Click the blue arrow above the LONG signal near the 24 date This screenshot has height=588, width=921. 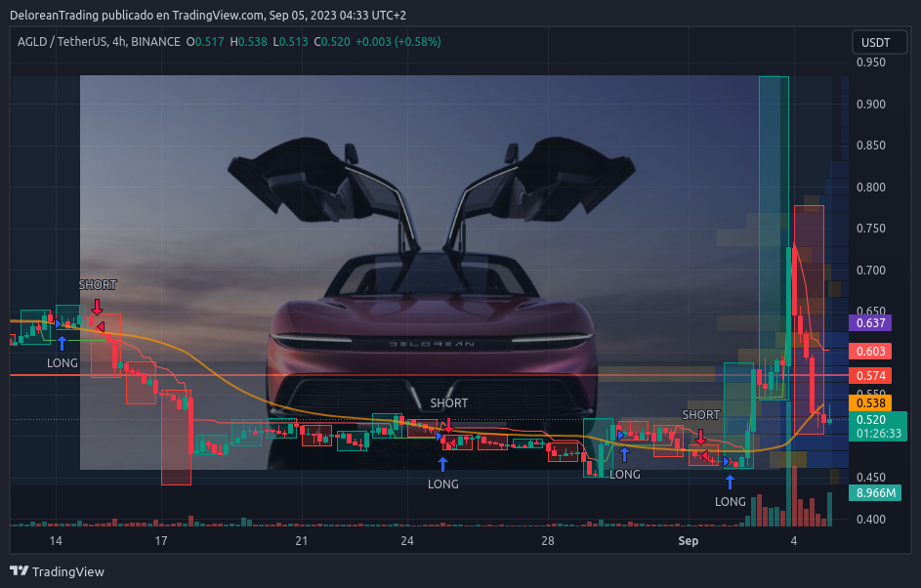coord(442,464)
